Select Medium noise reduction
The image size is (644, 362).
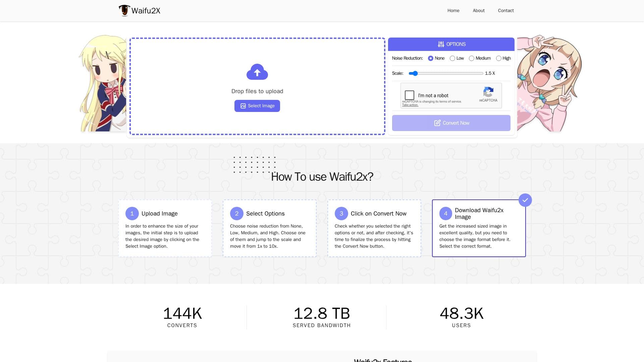(x=472, y=58)
